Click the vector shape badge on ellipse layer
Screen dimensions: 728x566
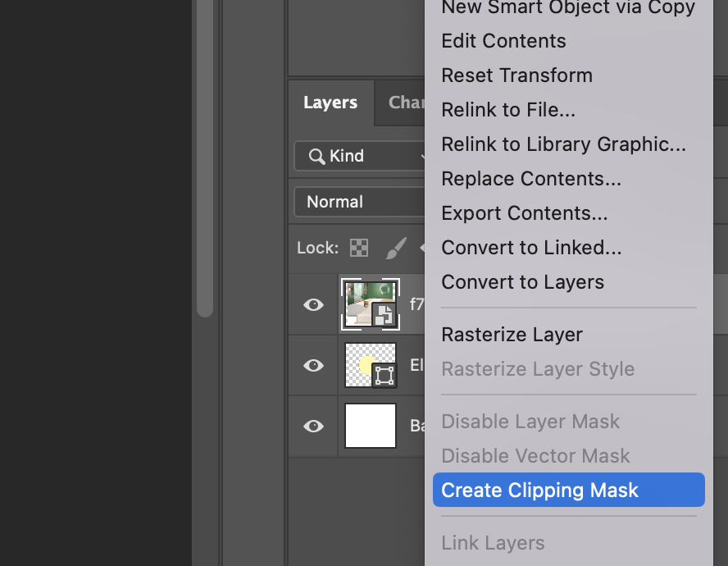coord(384,376)
